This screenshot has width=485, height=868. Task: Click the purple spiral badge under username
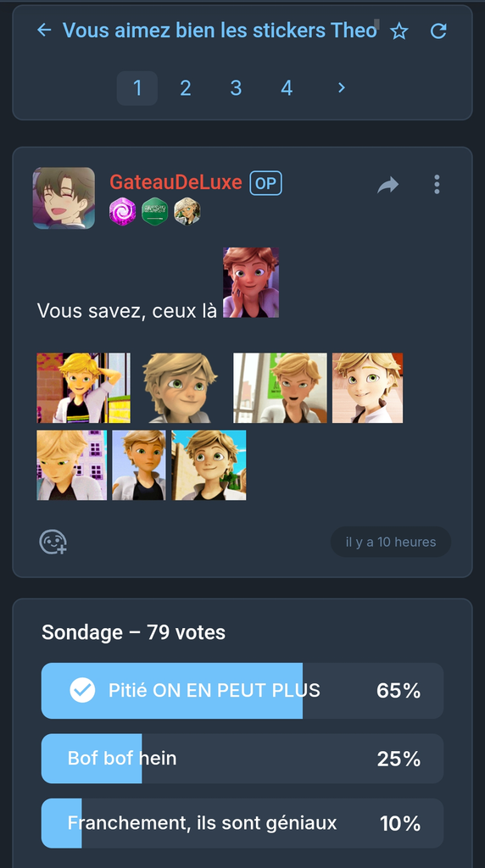pyautogui.click(x=122, y=211)
